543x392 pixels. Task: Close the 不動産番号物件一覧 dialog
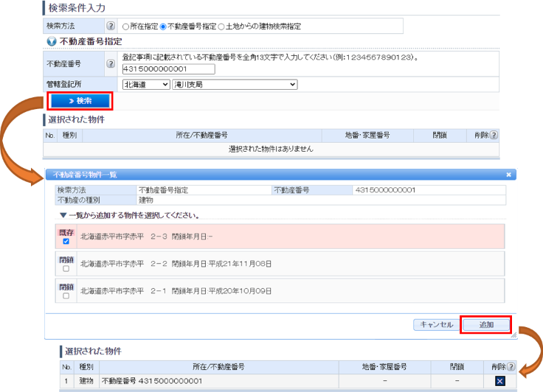[508, 175]
